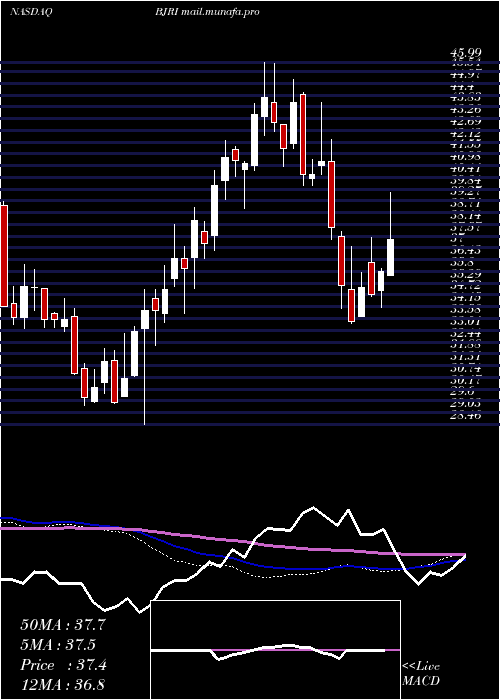Click the <<Live MACD label
The image size is (500, 700).
click(x=421, y=674)
